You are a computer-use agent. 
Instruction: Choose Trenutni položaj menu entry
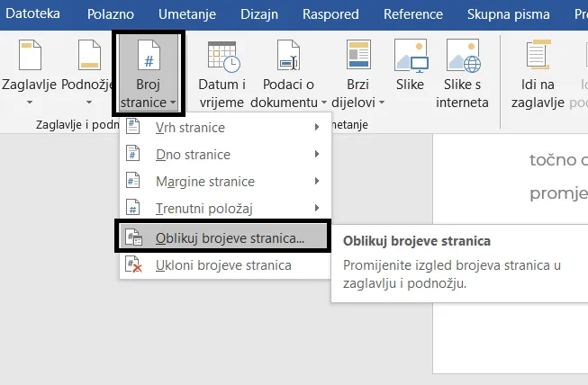click(x=225, y=208)
